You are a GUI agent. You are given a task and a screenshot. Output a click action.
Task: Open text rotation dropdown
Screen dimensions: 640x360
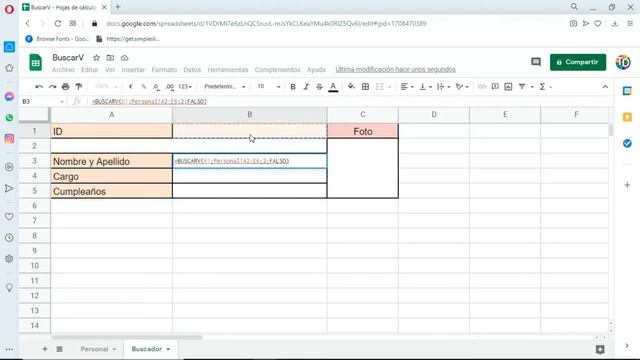click(x=462, y=87)
